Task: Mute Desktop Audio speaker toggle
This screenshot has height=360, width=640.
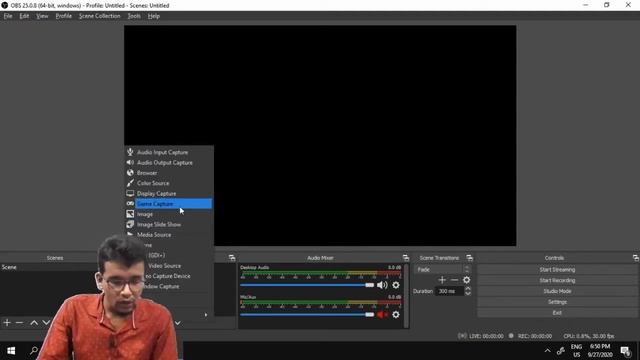Action: pyautogui.click(x=382, y=285)
